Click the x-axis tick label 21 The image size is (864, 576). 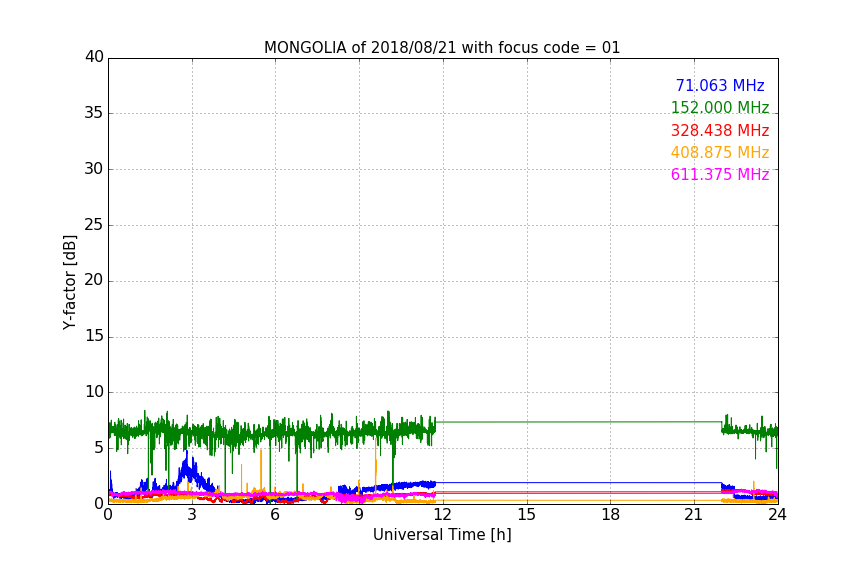click(x=694, y=515)
